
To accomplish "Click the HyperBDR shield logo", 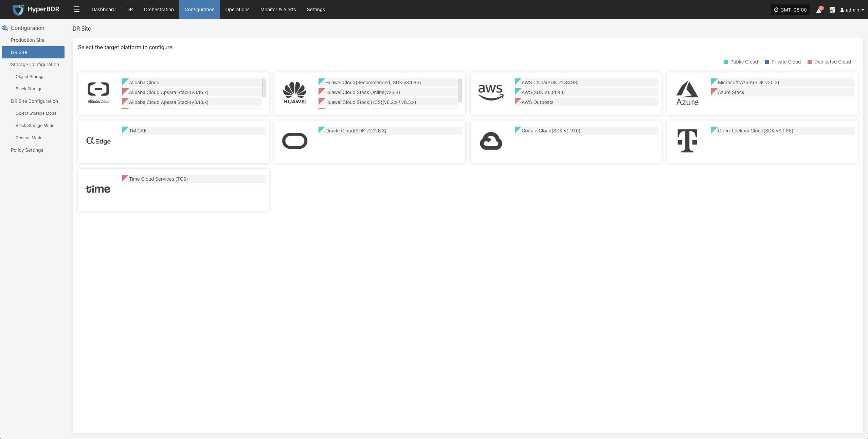I will coord(18,10).
